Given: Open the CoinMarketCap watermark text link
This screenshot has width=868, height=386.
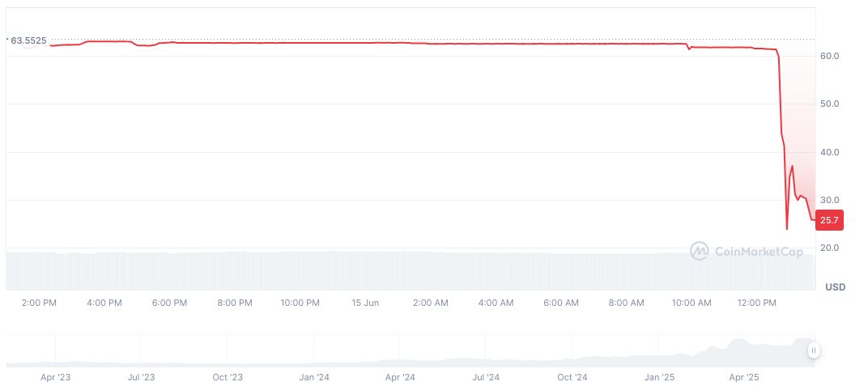Looking at the screenshot, I should (x=759, y=252).
